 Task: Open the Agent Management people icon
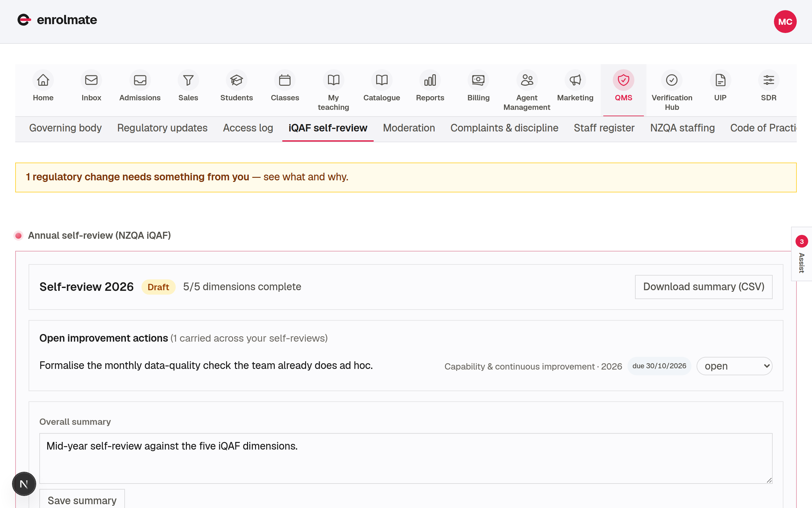(527, 80)
